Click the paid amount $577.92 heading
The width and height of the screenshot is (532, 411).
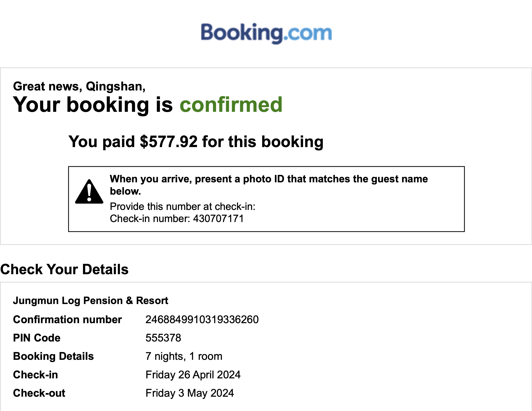coord(196,142)
